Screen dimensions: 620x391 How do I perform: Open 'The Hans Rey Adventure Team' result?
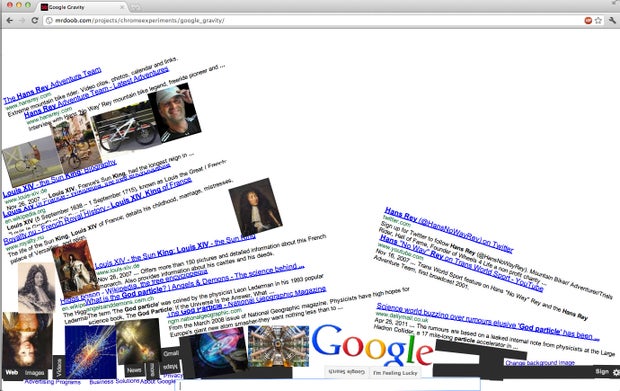pyautogui.click(x=52, y=85)
